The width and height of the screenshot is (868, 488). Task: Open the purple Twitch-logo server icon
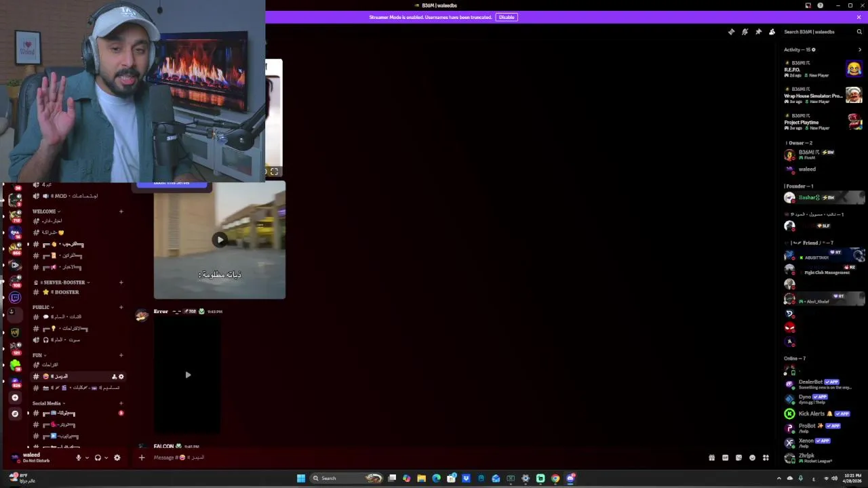15,298
